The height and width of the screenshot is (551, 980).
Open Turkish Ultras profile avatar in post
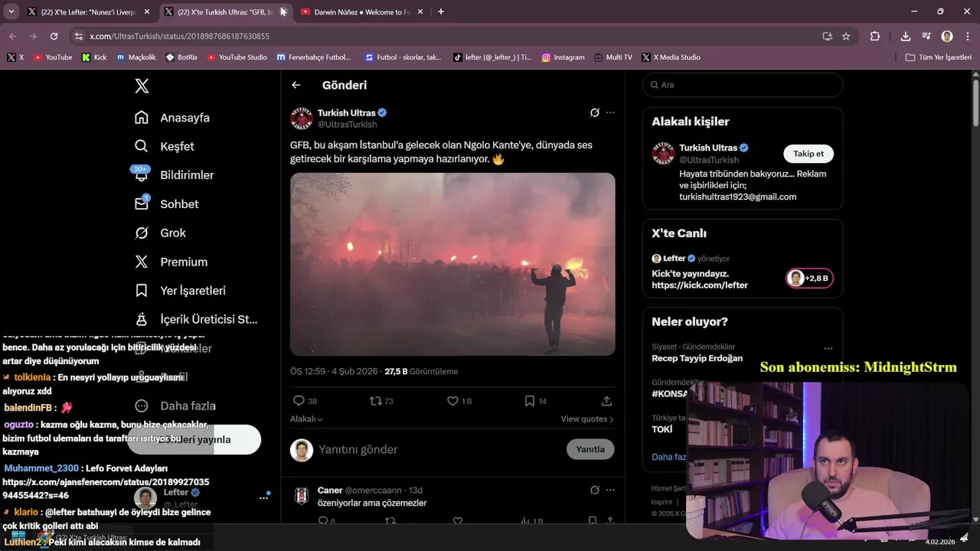tap(302, 119)
